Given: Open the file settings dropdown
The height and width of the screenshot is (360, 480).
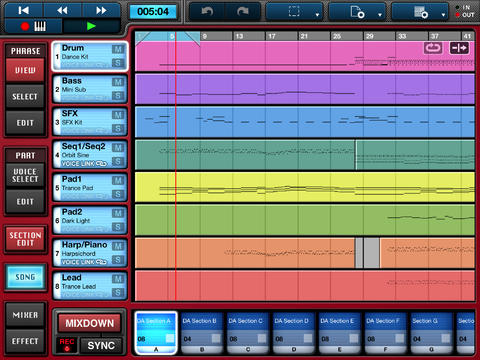Looking at the screenshot, I should click(357, 12).
